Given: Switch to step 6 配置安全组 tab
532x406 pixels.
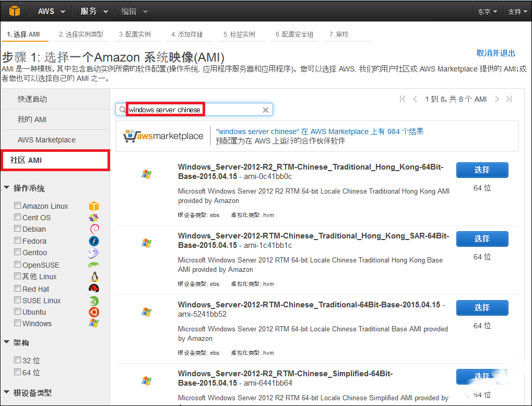Looking at the screenshot, I should pyautogui.click(x=294, y=34).
